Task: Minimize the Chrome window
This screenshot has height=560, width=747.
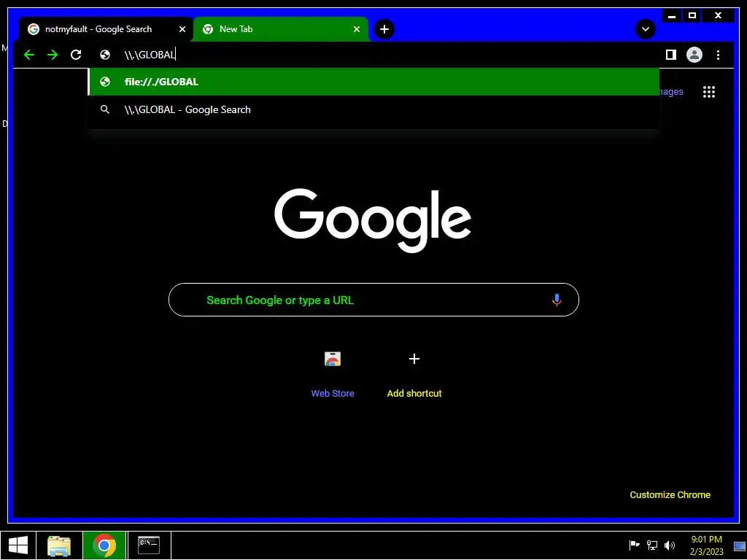Action: pyautogui.click(x=672, y=16)
